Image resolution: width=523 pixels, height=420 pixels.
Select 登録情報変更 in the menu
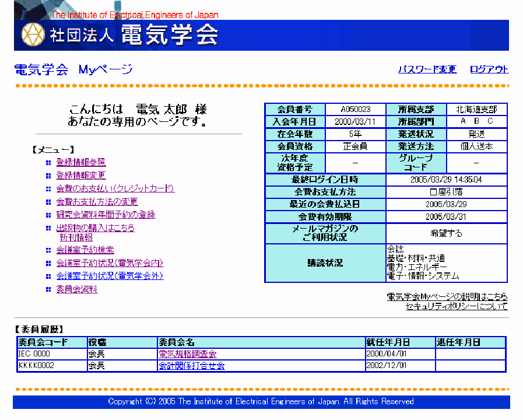click(81, 176)
